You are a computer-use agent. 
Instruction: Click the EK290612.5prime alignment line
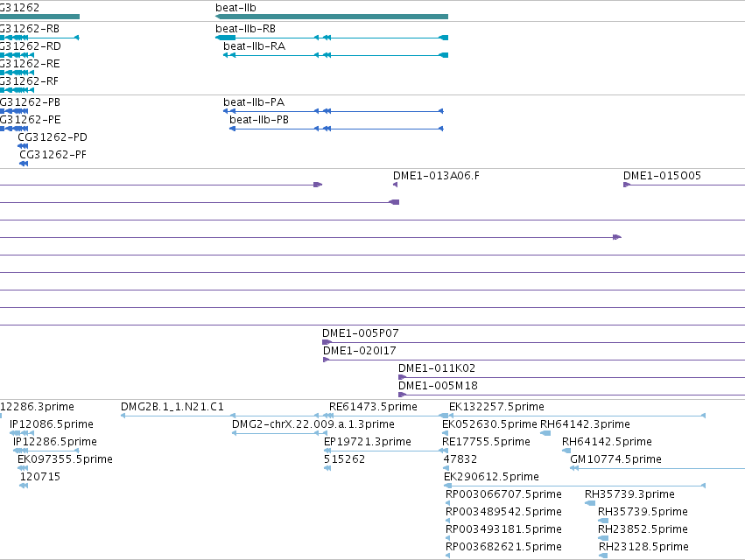574,486
